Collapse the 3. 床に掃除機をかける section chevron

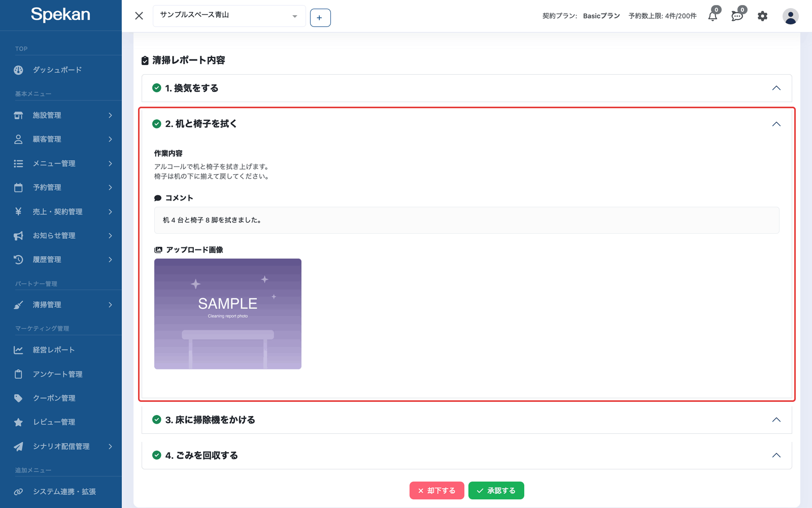pyautogui.click(x=776, y=420)
